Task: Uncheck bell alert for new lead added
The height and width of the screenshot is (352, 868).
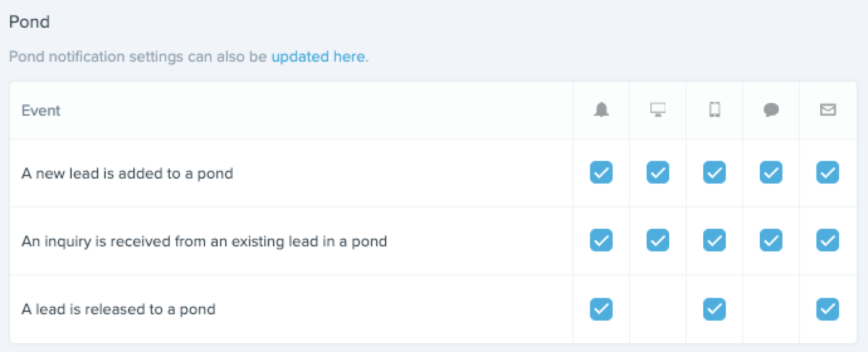Action: (601, 172)
